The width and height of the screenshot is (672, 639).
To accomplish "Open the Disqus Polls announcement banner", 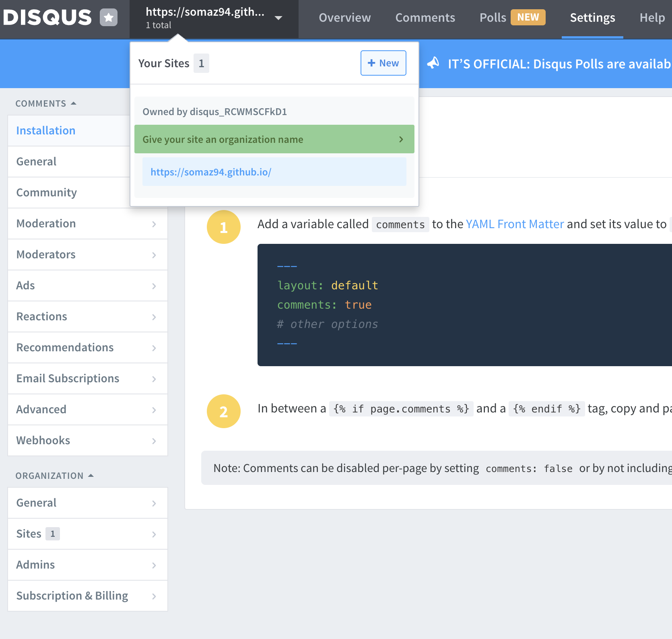I will coord(559,64).
